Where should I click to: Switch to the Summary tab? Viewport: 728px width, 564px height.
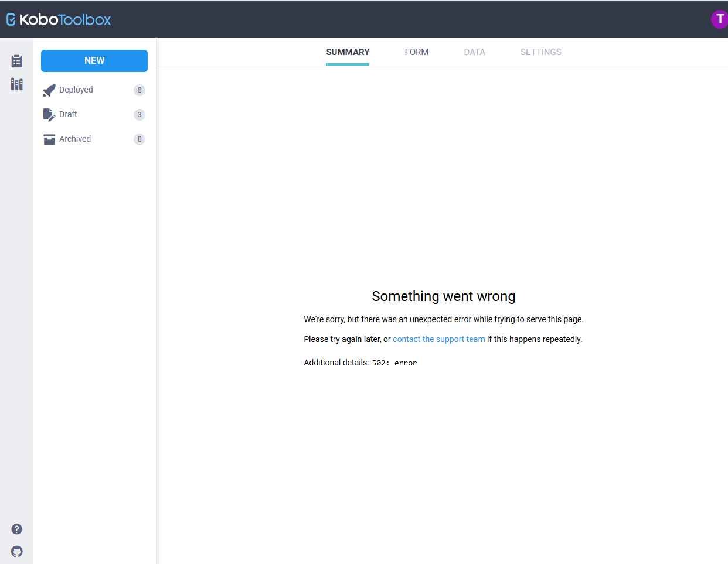[348, 52]
